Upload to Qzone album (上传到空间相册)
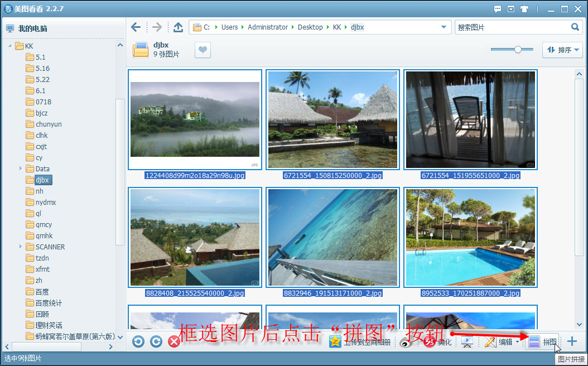Screen dimensions: 588x366 [x=360, y=341]
